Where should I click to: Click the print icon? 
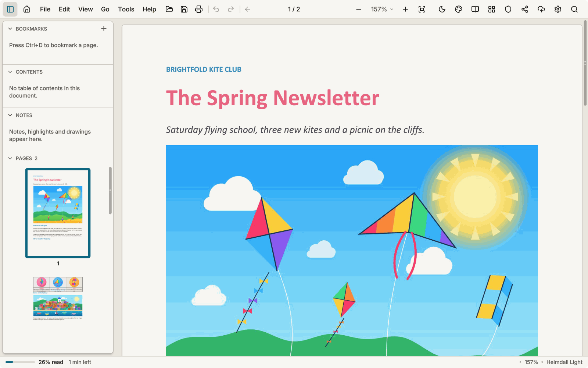tap(199, 9)
